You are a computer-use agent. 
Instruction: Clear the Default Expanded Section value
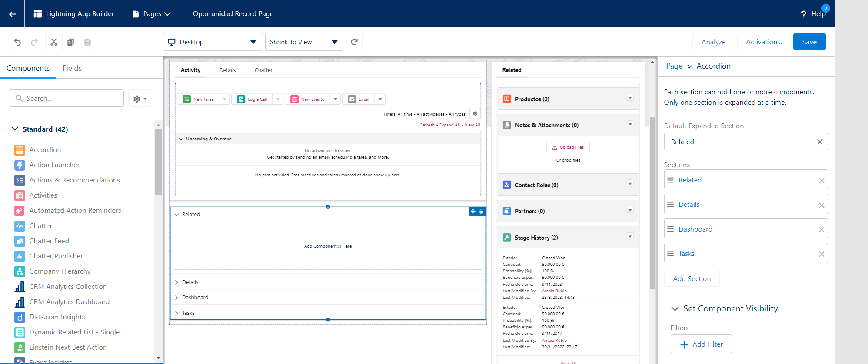tap(820, 142)
